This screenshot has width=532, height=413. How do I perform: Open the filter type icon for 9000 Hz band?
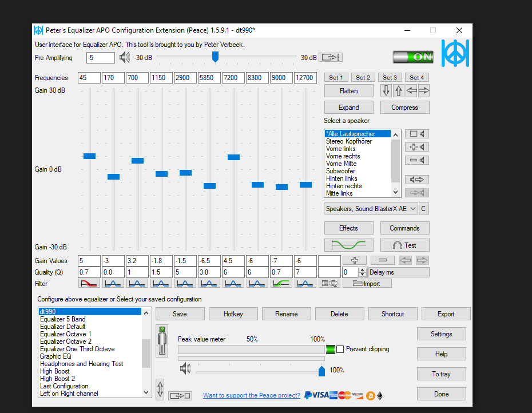click(281, 284)
